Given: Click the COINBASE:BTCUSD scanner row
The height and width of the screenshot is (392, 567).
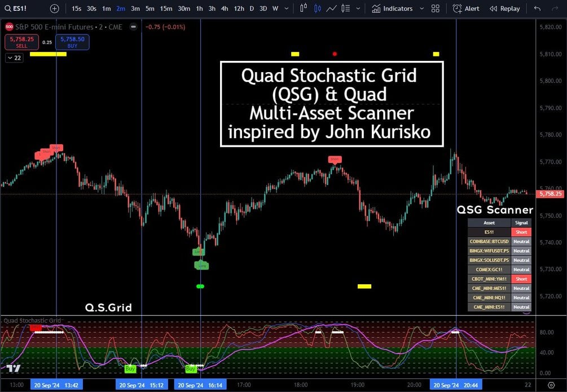Looking at the screenshot, I should pos(499,241).
